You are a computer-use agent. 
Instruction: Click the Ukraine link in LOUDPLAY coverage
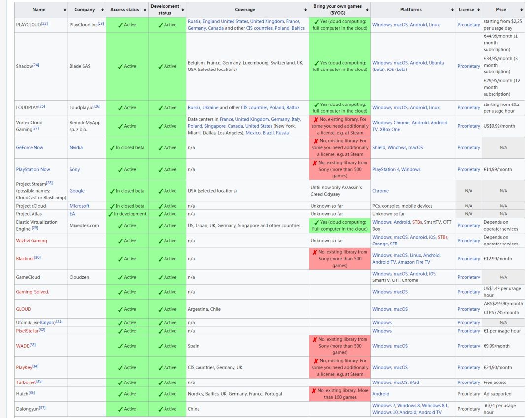point(210,108)
